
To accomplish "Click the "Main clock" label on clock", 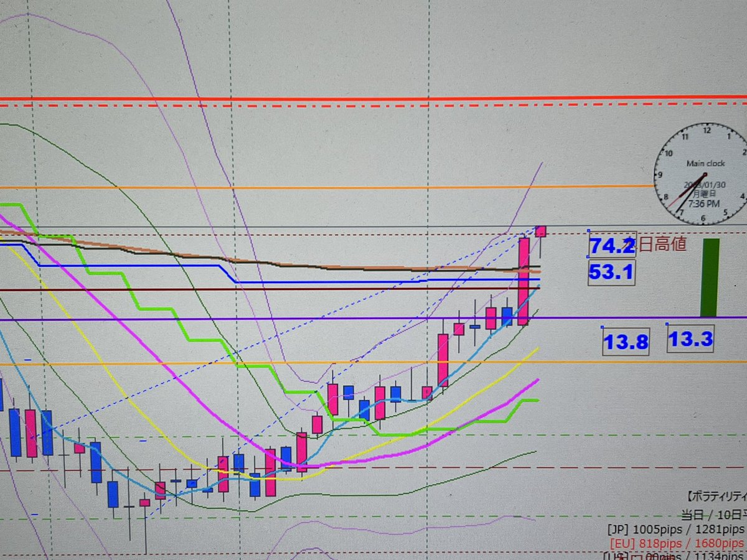I will click(x=706, y=164).
